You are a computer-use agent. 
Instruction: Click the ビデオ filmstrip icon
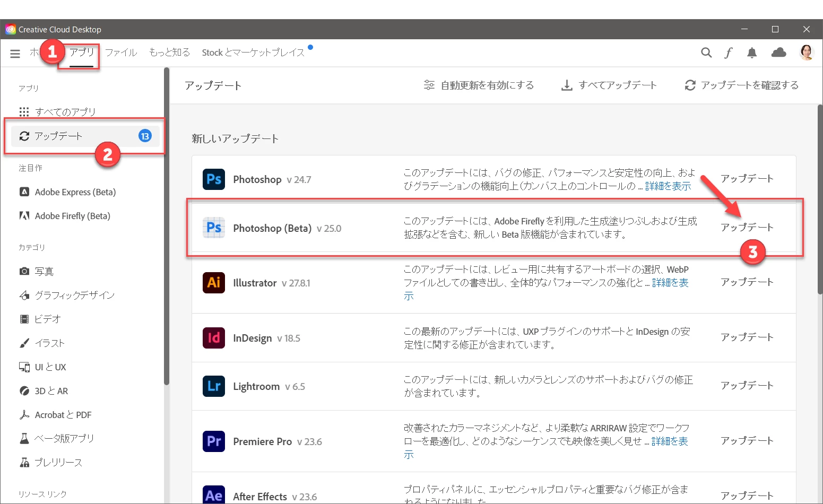[24, 319]
